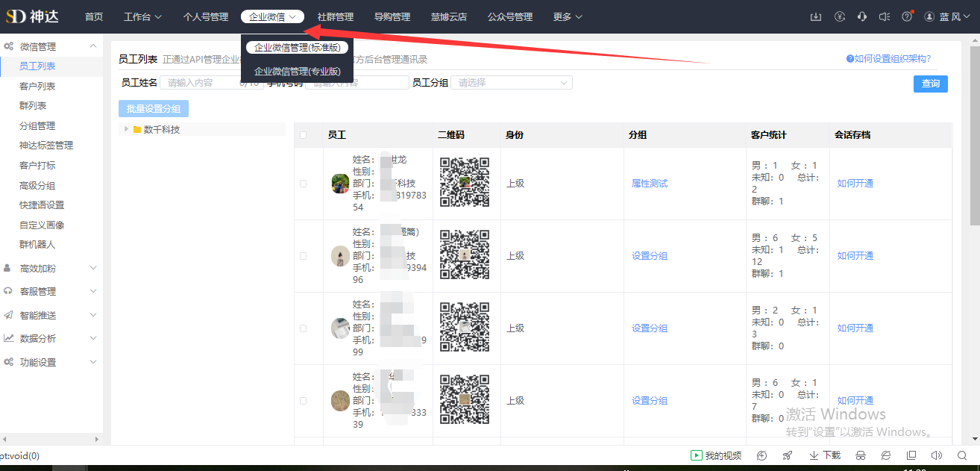Click the first employee's QR code thumbnail
The width and height of the screenshot is (980, 471).
(465, 182)
